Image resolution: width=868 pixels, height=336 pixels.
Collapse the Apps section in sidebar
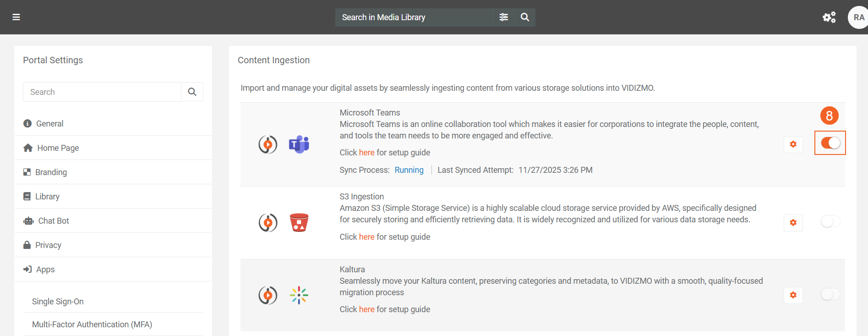click(x=45, y=270)
